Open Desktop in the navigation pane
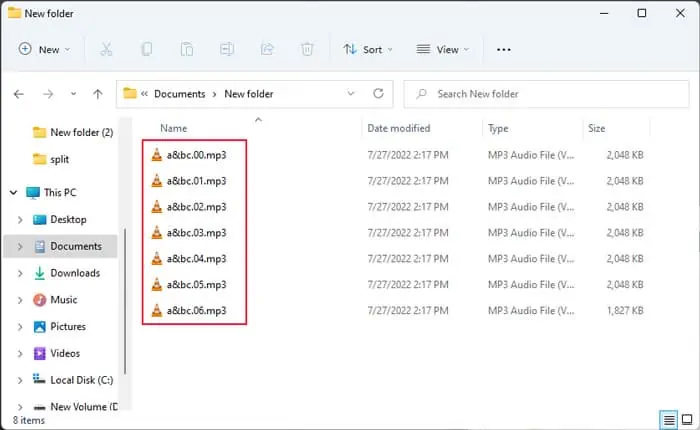 (59, 219)
